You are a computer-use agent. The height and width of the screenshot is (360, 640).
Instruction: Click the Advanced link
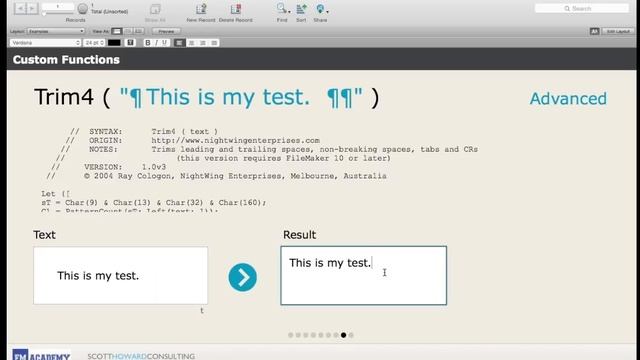pyautogui.click(x=568, y=98)
